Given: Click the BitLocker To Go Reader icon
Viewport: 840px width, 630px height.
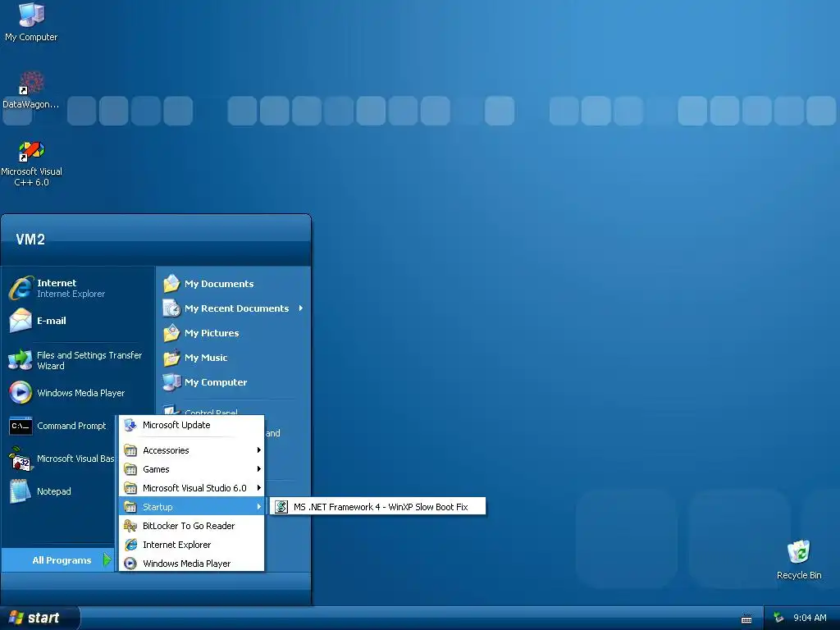Looking at the screenshot, I should [x=130, y=526].
